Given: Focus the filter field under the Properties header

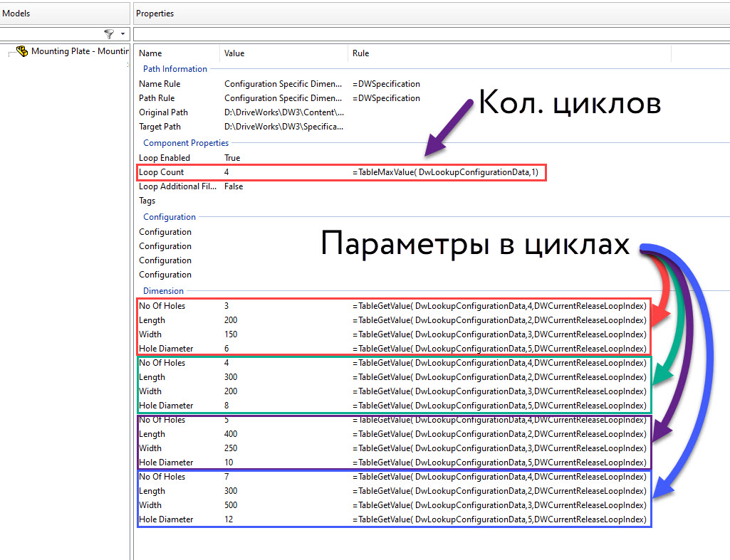Looking at the screenshot, I should [x=432, y=34].
